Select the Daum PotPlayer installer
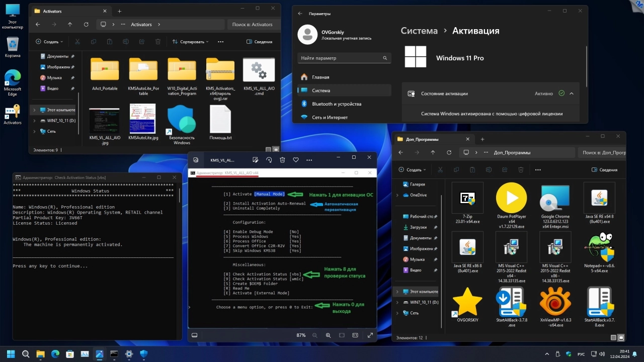 click(512, 207)
